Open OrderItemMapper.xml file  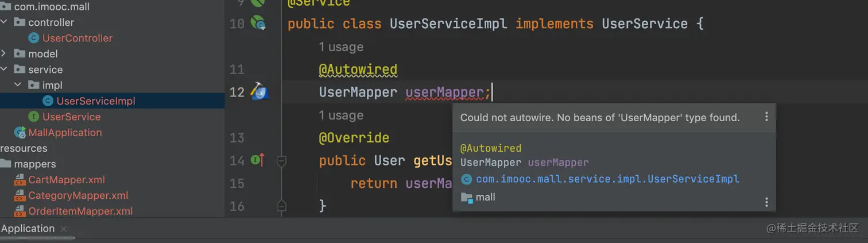pos(80,211)
